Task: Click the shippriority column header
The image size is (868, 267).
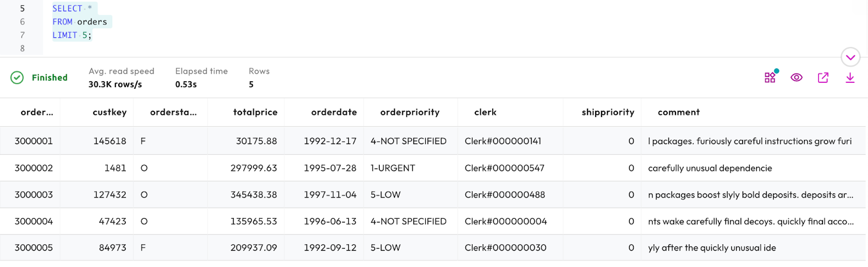Action: [608, 112]
